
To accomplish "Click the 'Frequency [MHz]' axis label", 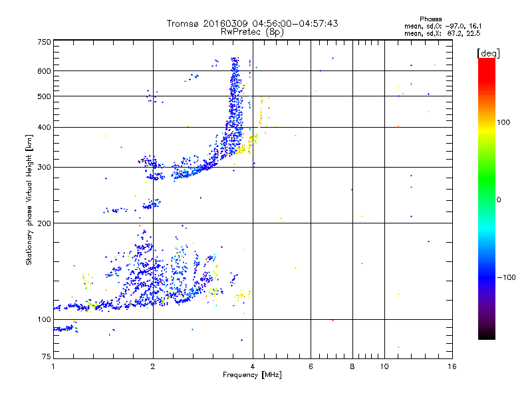I will tap(252, 375).
